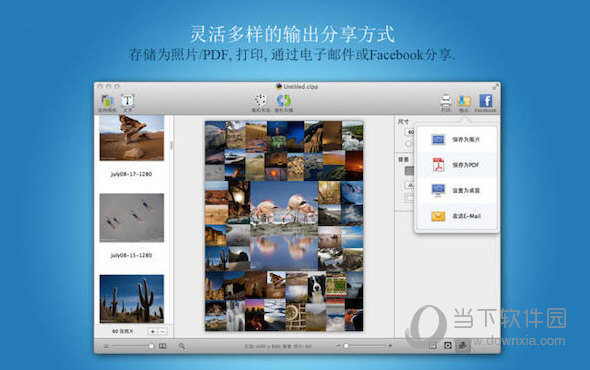Select thumbnail july08-15-1280 bird tracks
This screenshot has width=590, height=370.
pos(131,218)
